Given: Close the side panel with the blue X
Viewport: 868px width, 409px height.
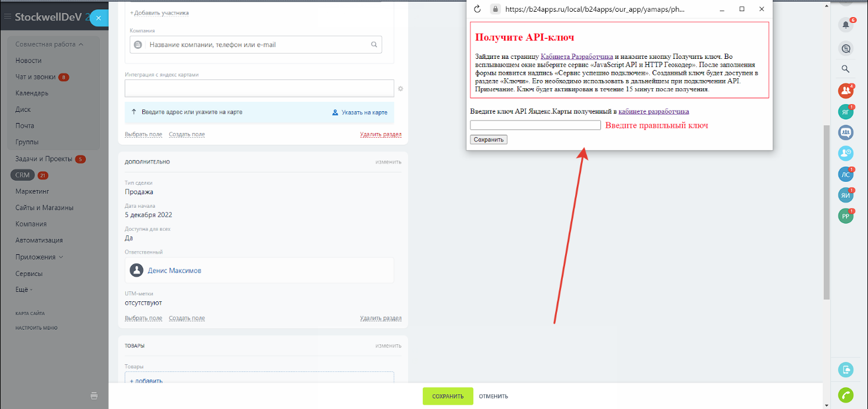Looking at the screenshot, I should [98, 18].
